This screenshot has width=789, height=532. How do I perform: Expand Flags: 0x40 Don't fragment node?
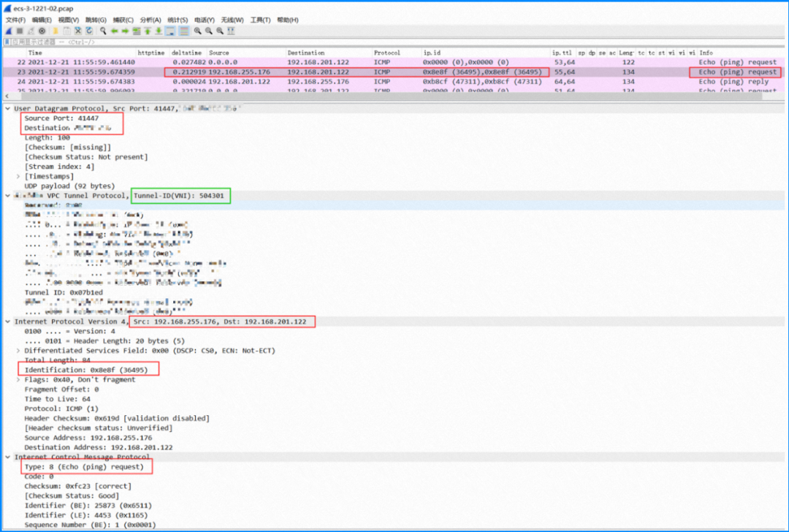point(18,379)
